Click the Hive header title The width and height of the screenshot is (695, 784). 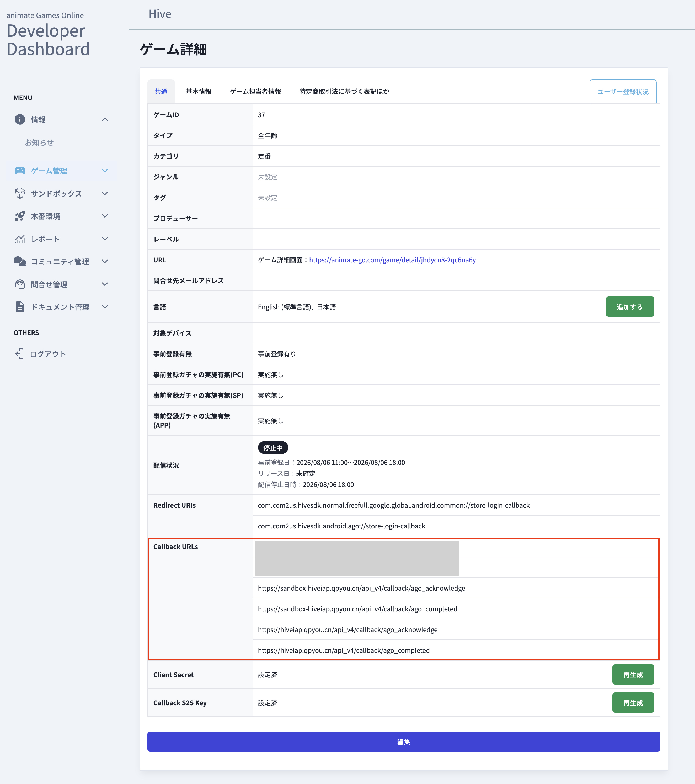point(160,14)
